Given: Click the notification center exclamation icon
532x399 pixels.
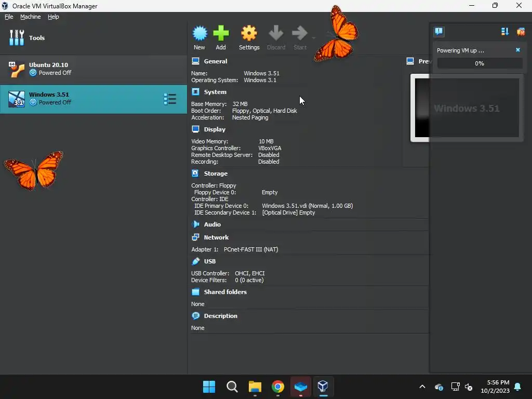Looking at the screenshot, I should point(438,32).
